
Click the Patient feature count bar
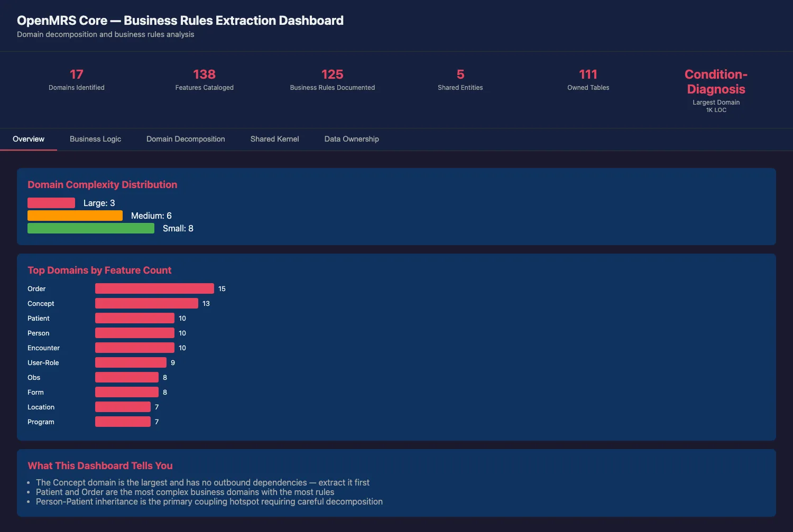click(x=135, y=318)
